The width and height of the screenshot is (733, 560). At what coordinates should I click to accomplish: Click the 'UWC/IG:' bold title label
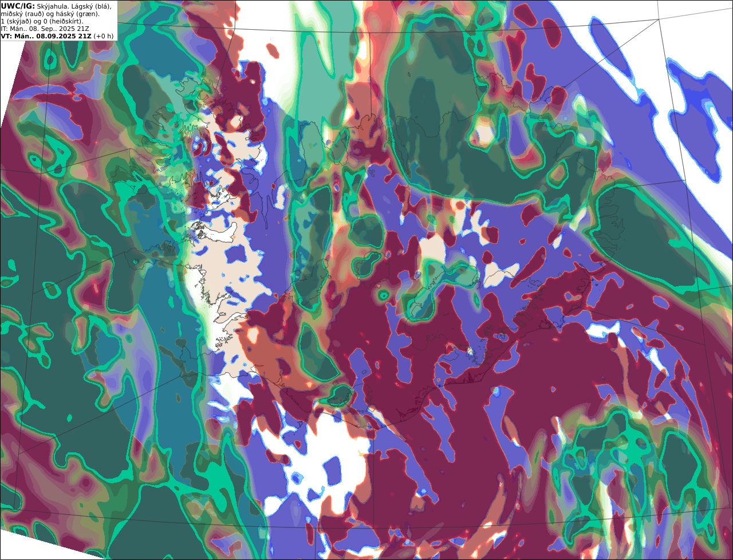point(18,6)
